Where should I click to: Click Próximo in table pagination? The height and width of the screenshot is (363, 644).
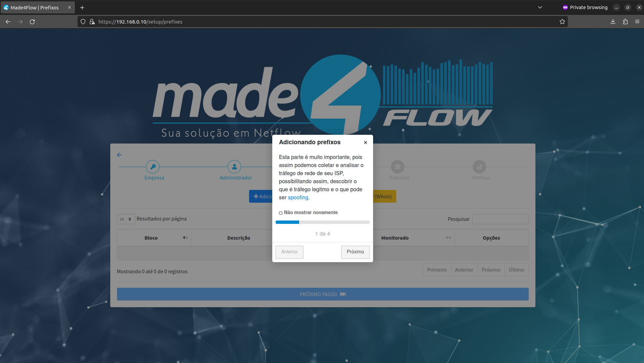point(491,270)
